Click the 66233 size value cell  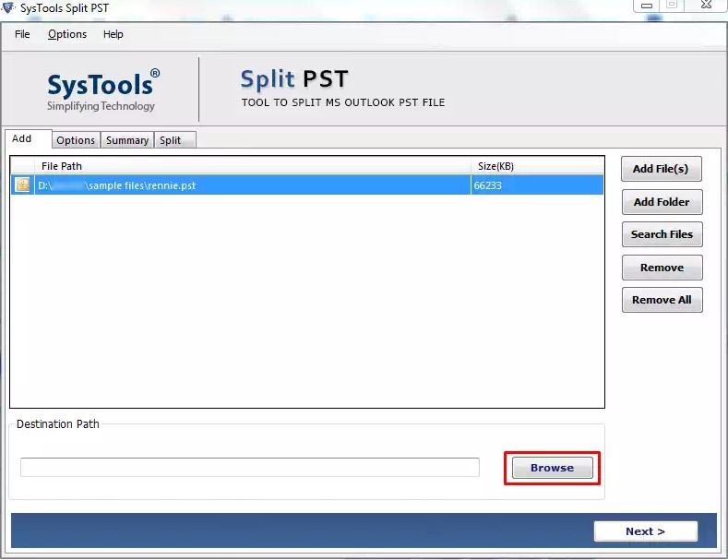537,185
